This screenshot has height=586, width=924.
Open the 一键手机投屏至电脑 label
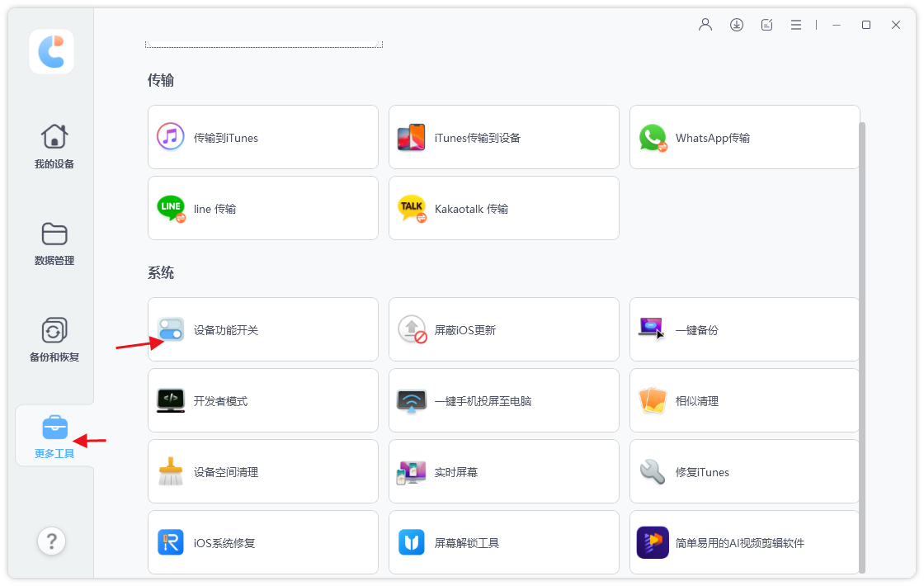coord(483,401)
